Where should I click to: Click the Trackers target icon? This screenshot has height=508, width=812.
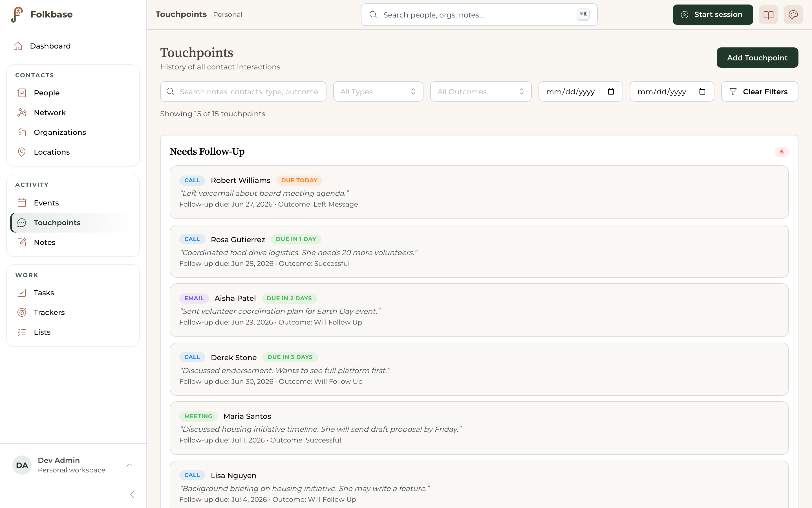pyautogui.click(x=22, y=312)
